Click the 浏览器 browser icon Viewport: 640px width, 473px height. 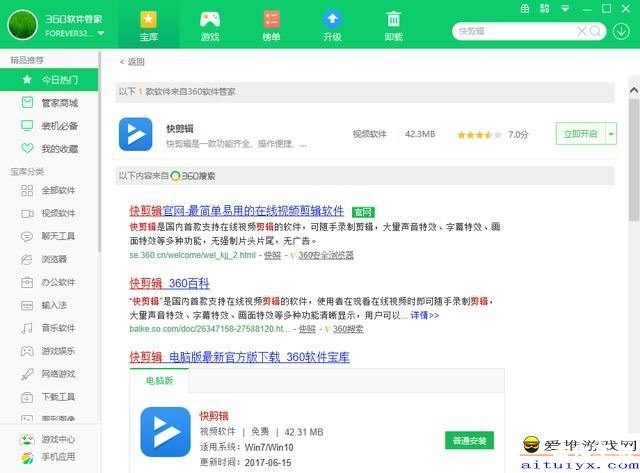tap(27, 259)
